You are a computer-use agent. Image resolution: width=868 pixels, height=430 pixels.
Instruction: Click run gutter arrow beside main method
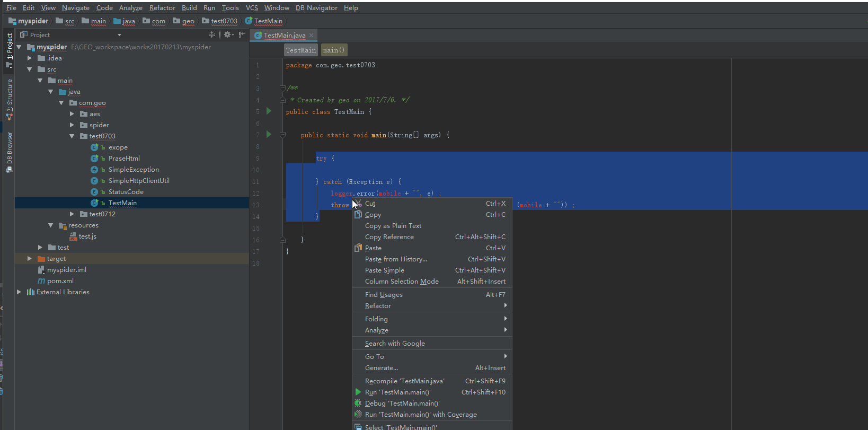[x=269, y=135]
